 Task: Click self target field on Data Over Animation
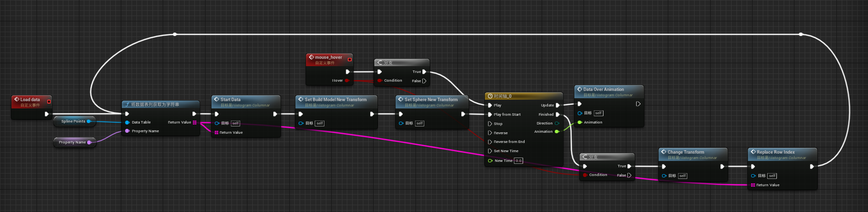(x=599, y=113)
